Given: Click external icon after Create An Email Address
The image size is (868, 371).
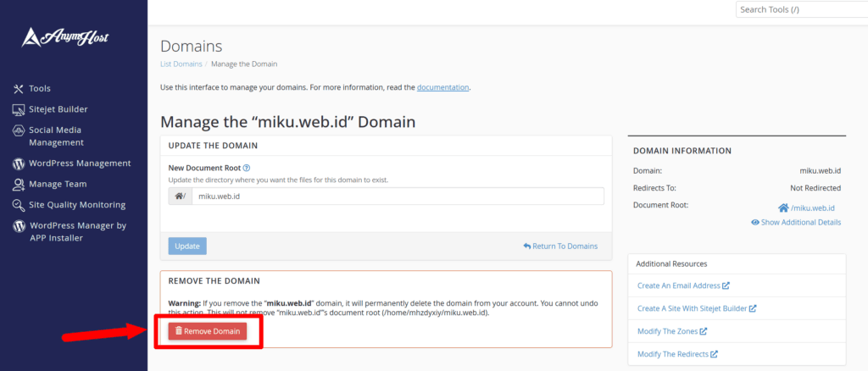Looking at the screenshot, I should [x=726, y=285].
